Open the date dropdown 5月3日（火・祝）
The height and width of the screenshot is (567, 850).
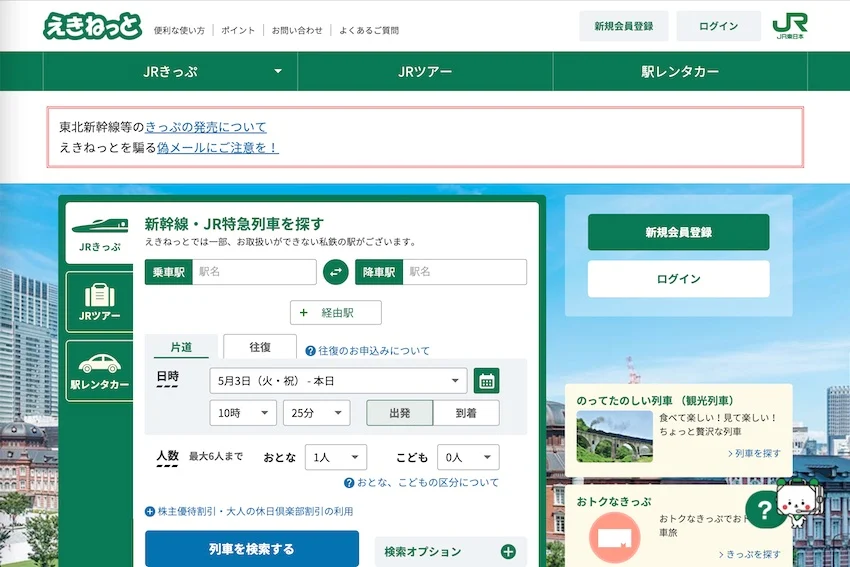pyautogui.click(x=338, y=381)
